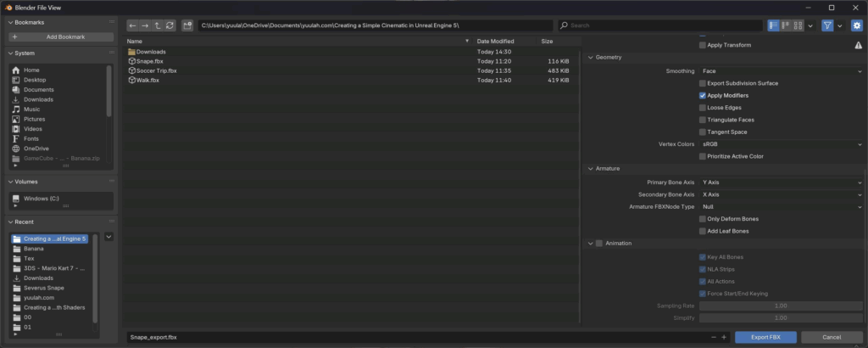Open the Primary Bone Axis dropdown
Screen dimensions: 868x348
coord(780,182)
